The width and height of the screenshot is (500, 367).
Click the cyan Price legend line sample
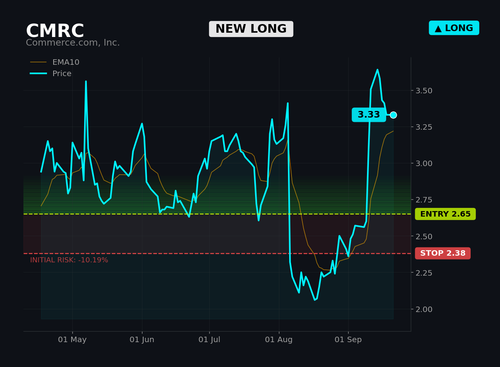click(x=38, y=73)
